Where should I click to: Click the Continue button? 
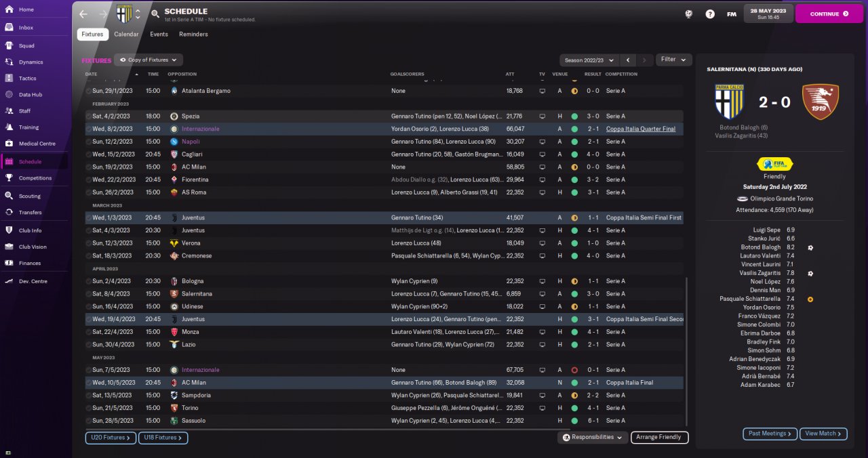click(829, 14)
